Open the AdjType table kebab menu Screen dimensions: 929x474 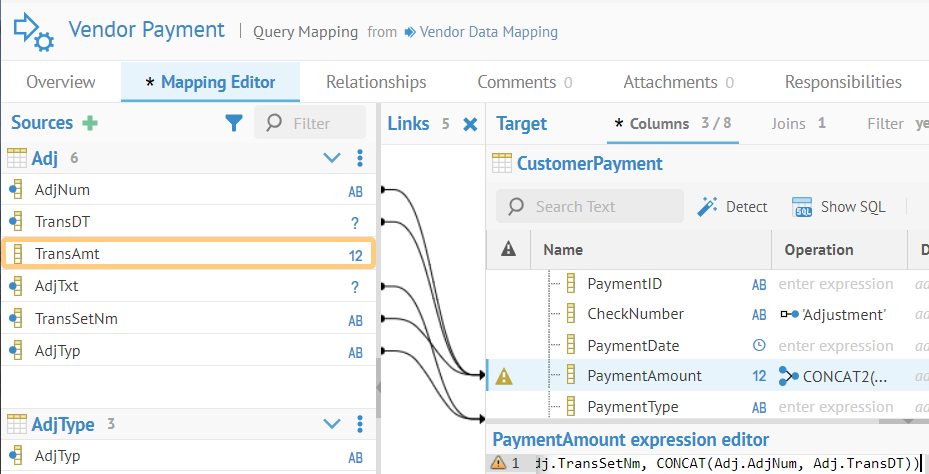tap(360, 424)
